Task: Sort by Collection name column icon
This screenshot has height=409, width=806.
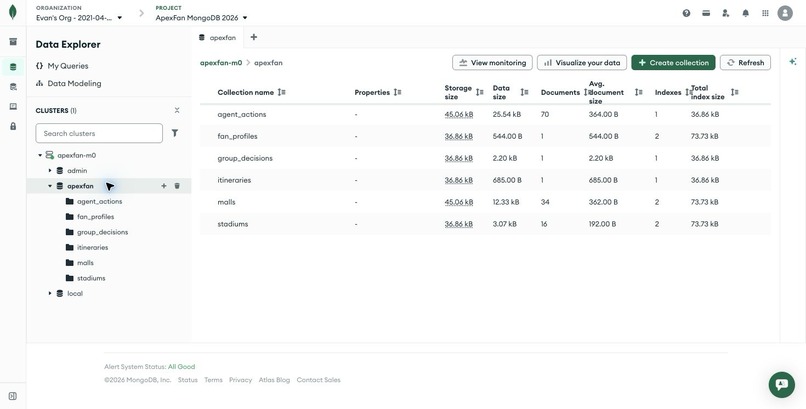Action: (281, 92)
